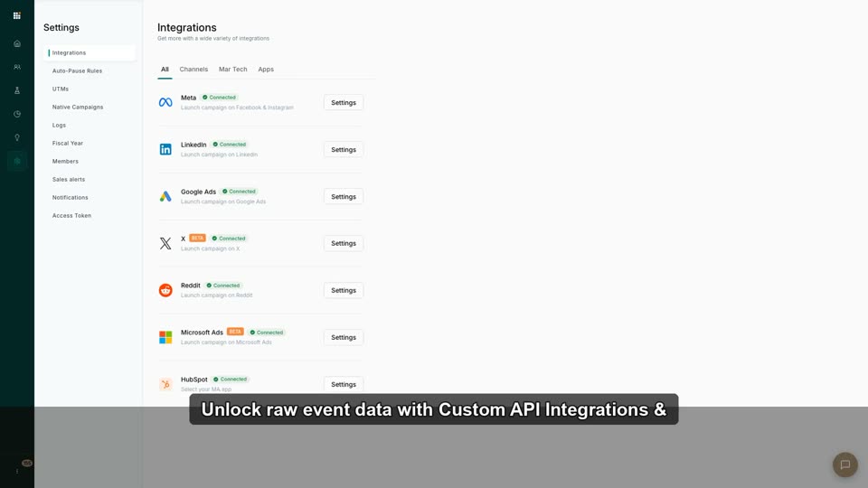Switch to the Channels tab
868x488 pixels.
point(193,70)
